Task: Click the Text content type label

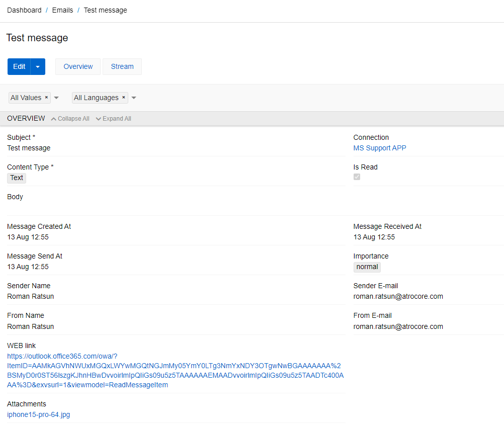Action: (x=16, y=178)
